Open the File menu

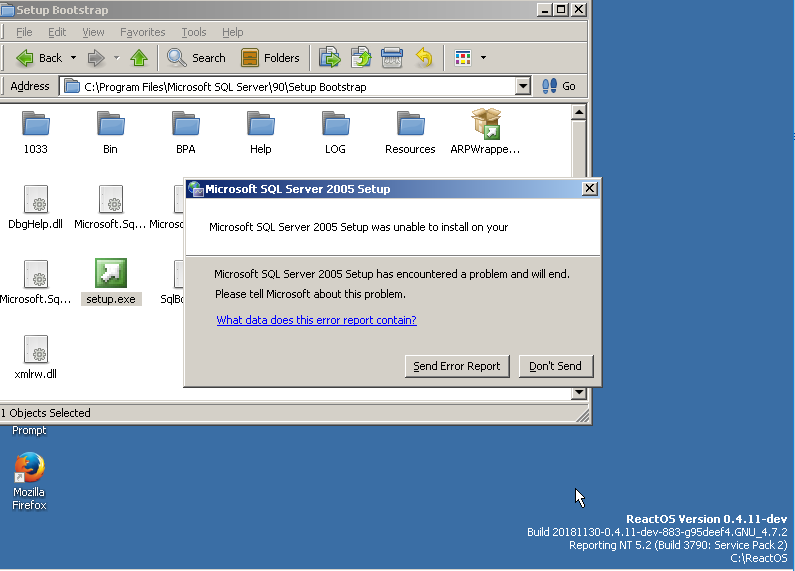(x=24, y=32)
